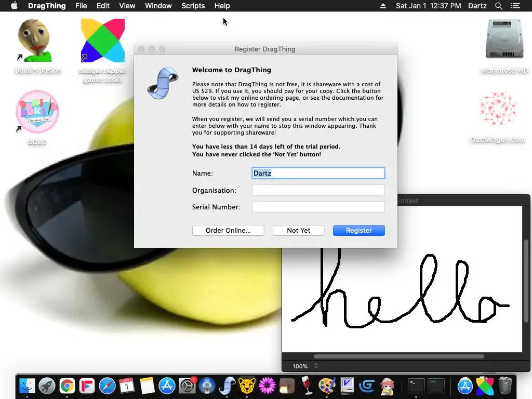Image resolution: width=532 pixels, height=399 pixels.
Task: Open Calendar icon showing JAN 1
Action: coord(127,386)
